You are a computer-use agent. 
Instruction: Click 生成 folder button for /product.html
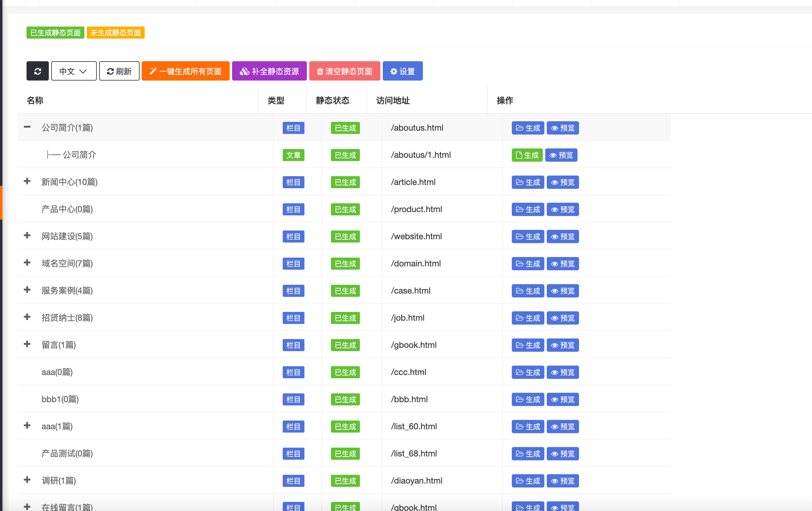(527, 210)
